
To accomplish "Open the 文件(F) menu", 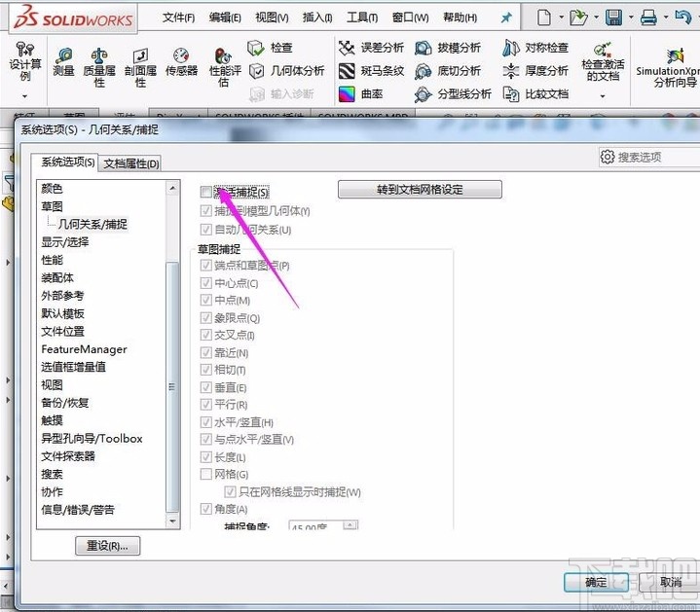I will click(178, 18).
